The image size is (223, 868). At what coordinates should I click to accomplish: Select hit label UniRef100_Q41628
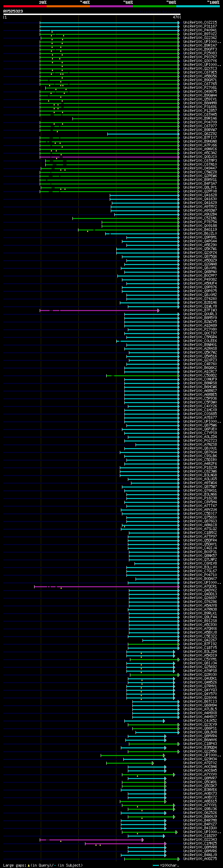(x=200, y=195)
